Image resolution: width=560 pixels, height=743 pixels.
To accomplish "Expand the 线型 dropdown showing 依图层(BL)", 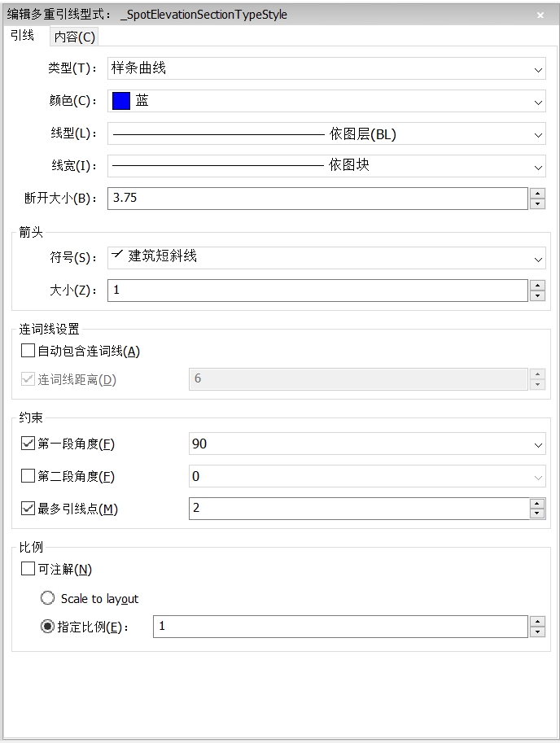I will pyautogui.click(x=326, y=133).
